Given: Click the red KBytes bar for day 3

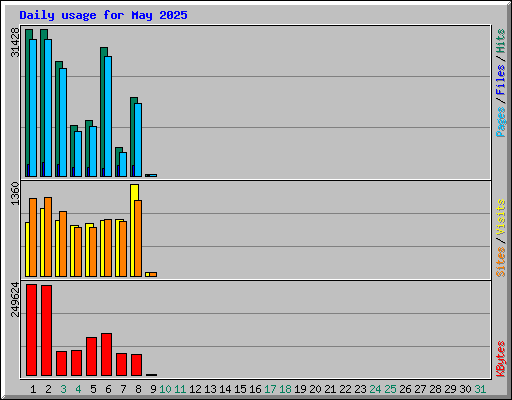Looking at the screenshot, I should [61, 363].
